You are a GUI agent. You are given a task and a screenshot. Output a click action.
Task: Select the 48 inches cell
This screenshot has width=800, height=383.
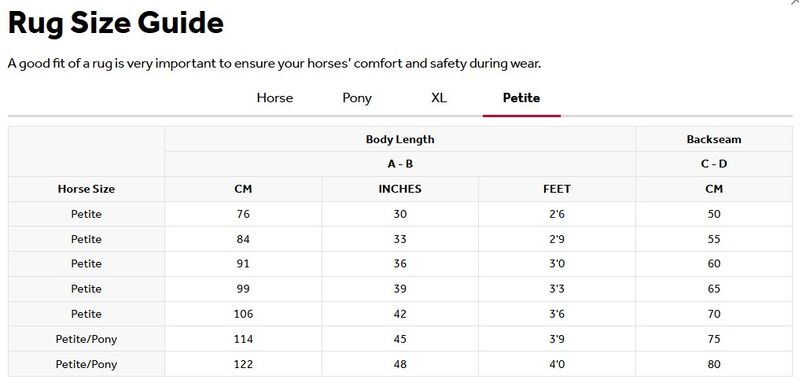[400, 364]
